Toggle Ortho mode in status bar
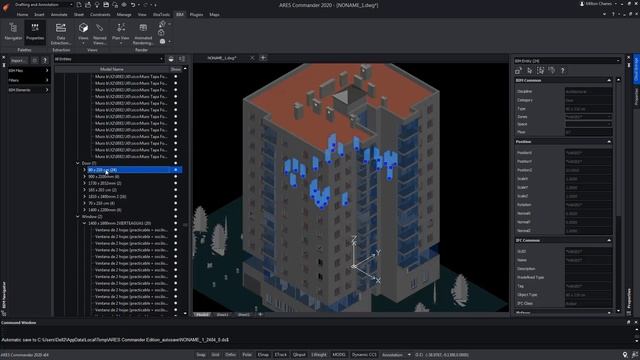Viewport: 640px width, 360px height. pos(231,355)
